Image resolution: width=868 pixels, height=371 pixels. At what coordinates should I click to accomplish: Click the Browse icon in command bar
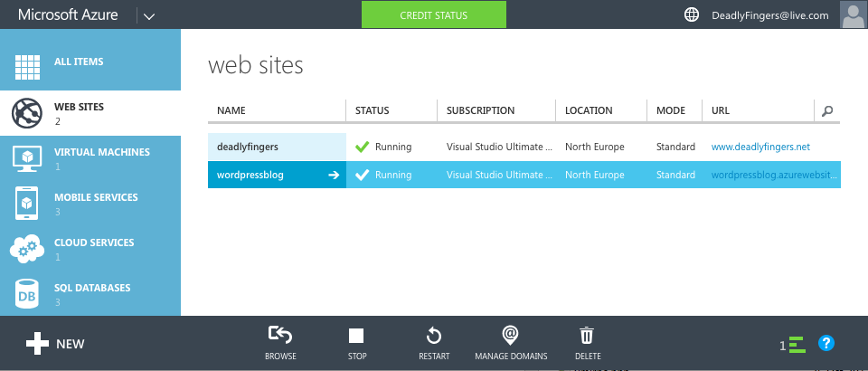point(280,335)
